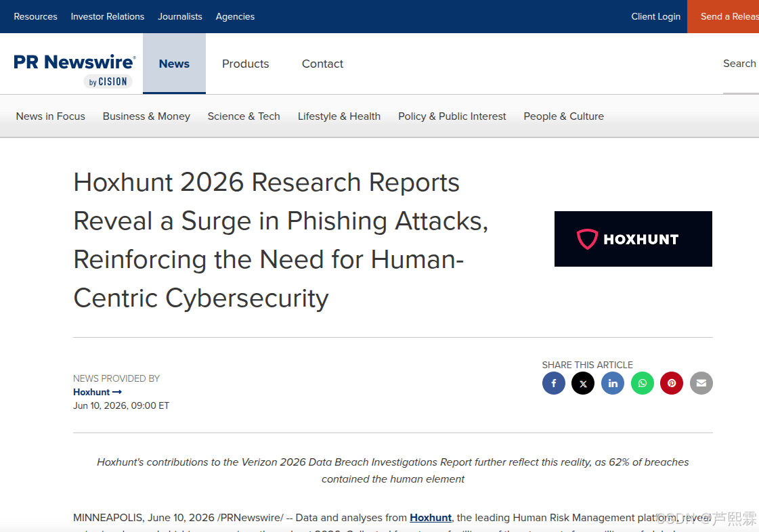Open Investor Relations link
Image resolution: width=759 pixels, height=532 pixels.
(108, 16)
